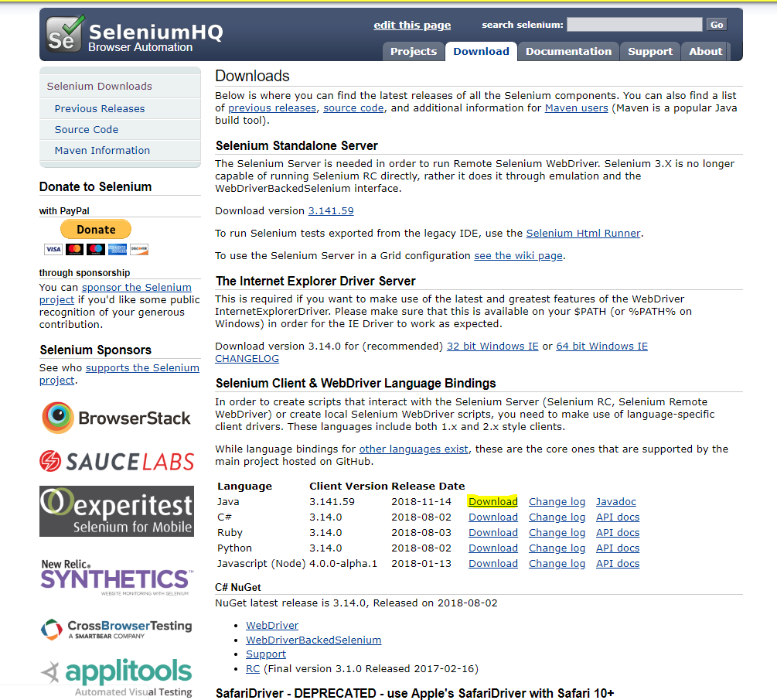
Task: Click the Python Download link
Action: pyautogui.click(x=493, y=548)
